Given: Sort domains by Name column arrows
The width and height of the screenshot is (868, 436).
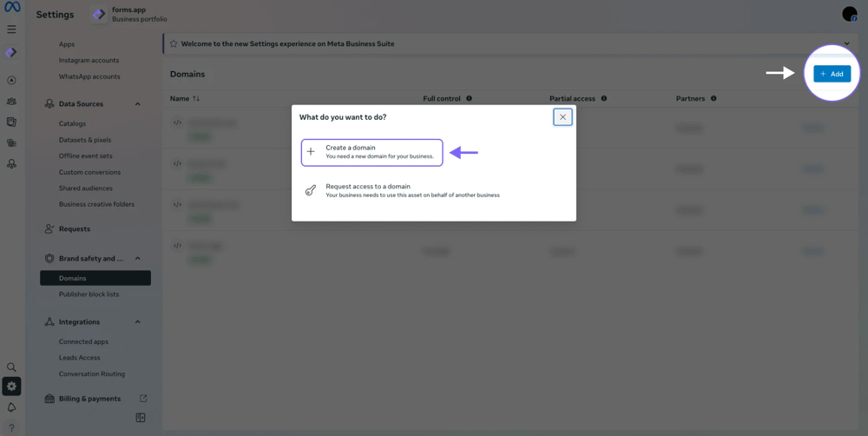Looking at the screenshot, I should pyautogui.click(x=196, y=99).
